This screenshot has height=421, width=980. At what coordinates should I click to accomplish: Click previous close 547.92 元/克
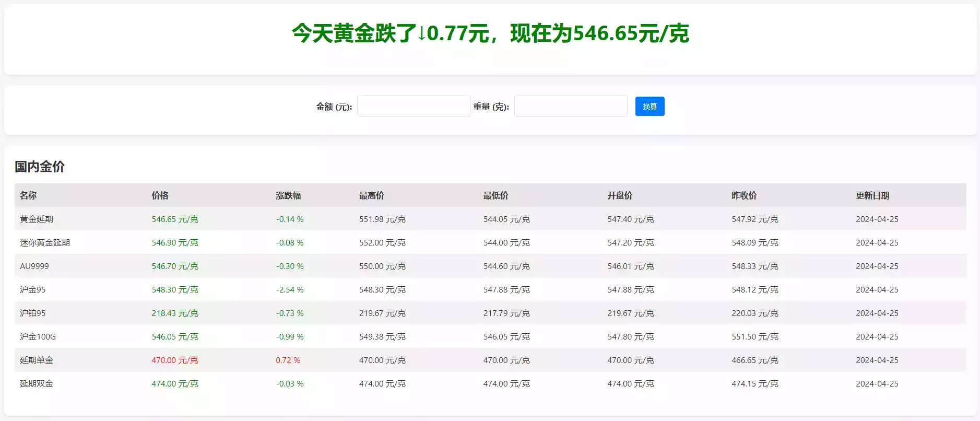[x=755, y=219]
